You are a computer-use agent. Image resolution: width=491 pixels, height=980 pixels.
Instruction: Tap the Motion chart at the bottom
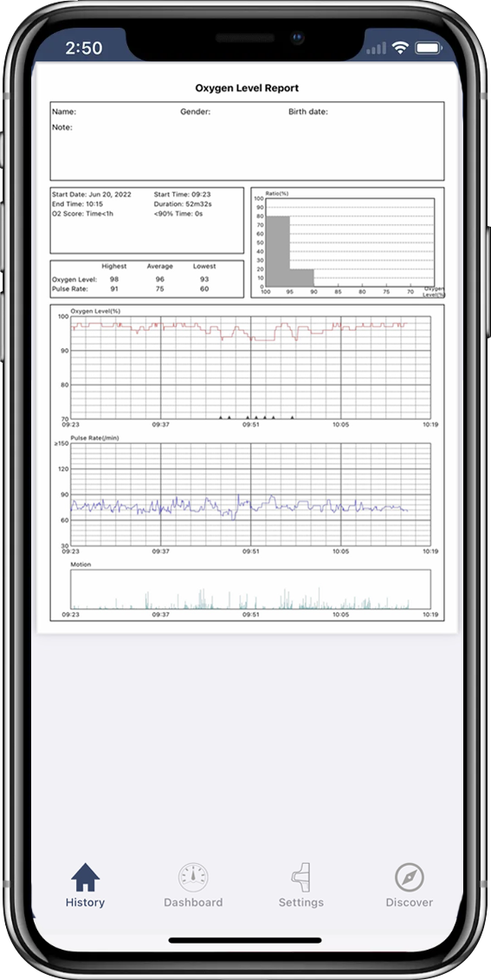tap(247, 590)
